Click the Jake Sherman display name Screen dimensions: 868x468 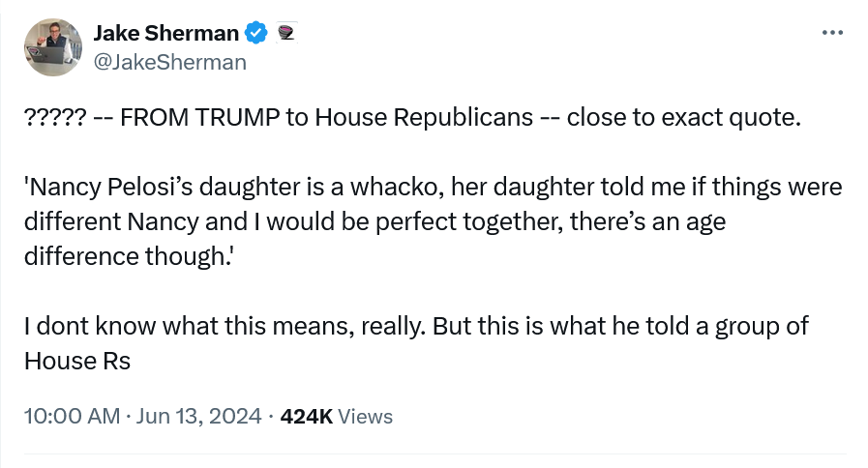click(x=165, y=33)
